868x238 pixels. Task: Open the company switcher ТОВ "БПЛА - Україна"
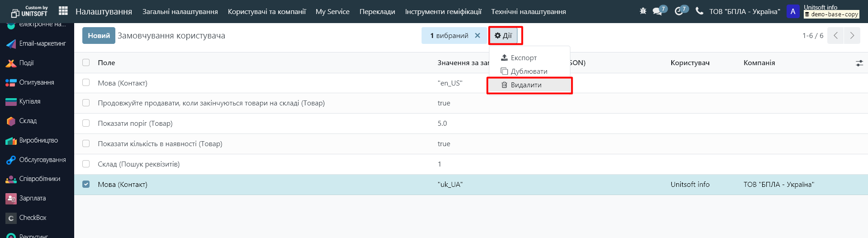click(744, 12)
